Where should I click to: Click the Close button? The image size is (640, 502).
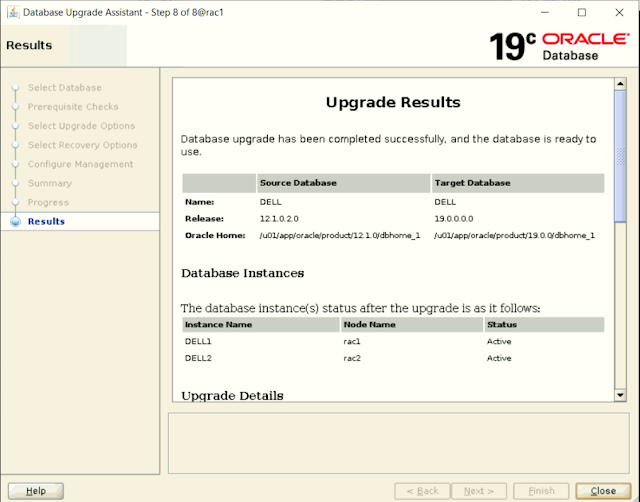click(x=603, y=491)
